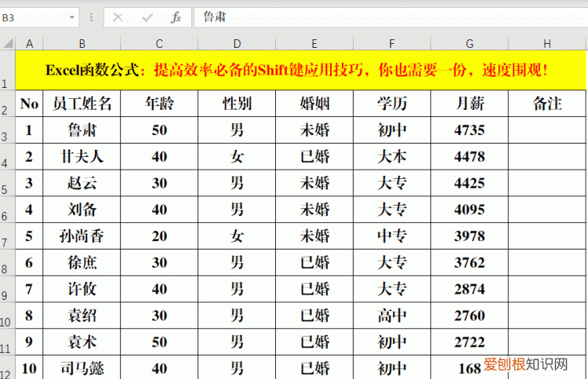
Task: Select 未婚 marriage cell in 赵云 row
Action: [x=314, y=183]
